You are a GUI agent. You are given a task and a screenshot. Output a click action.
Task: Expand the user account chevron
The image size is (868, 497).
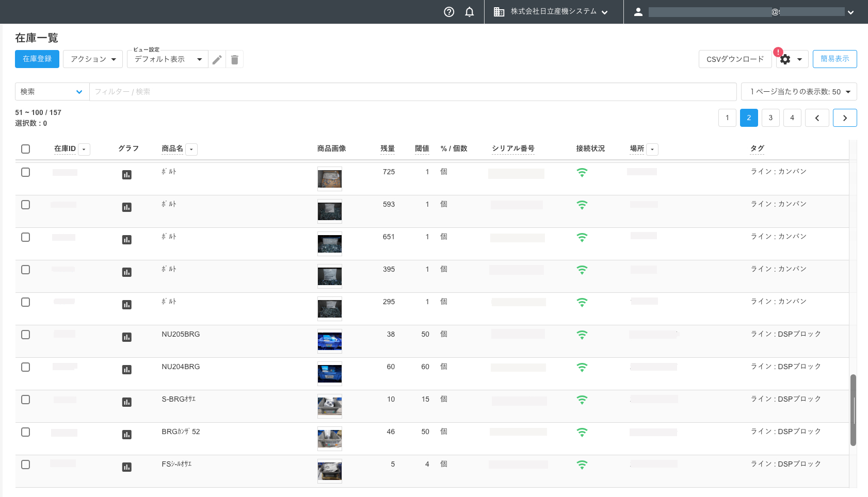click(x=850, y=12)
